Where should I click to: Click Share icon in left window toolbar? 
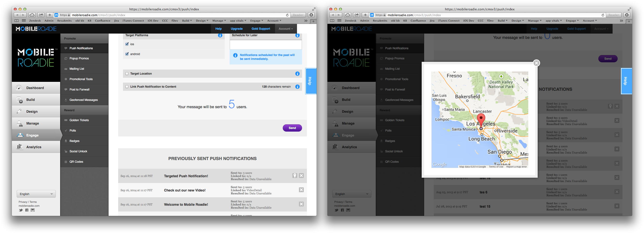coord(41,15)
